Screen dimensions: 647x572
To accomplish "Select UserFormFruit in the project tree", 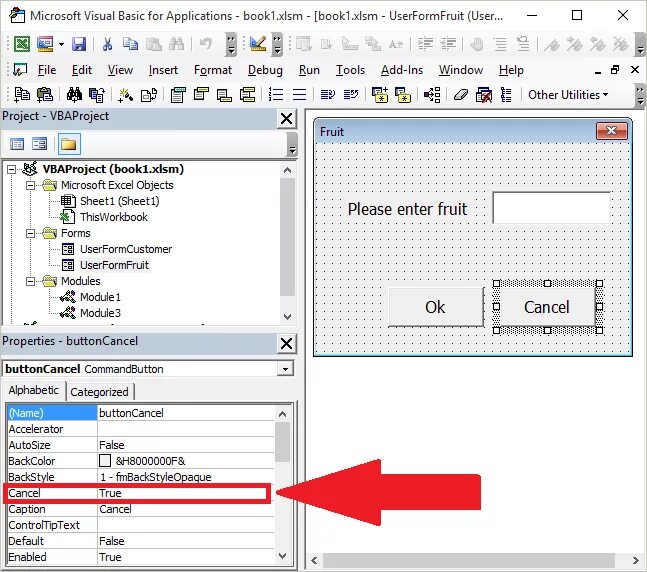I will click(114, 265).
